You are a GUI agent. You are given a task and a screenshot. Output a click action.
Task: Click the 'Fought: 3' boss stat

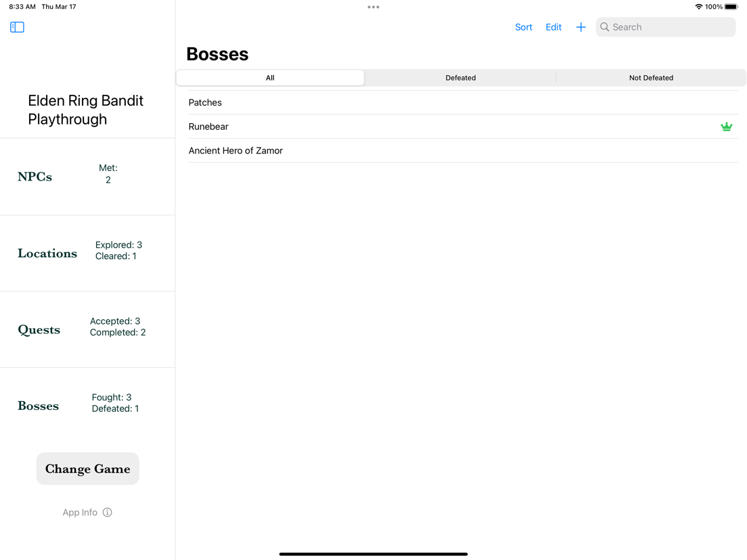(x=112, y=397)
